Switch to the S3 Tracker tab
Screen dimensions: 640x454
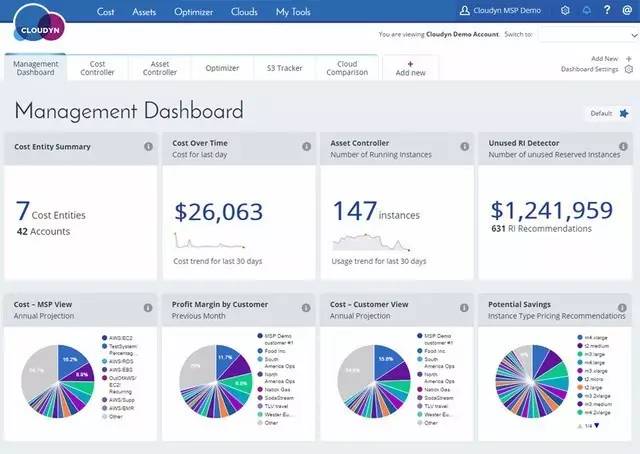point(285,68)
